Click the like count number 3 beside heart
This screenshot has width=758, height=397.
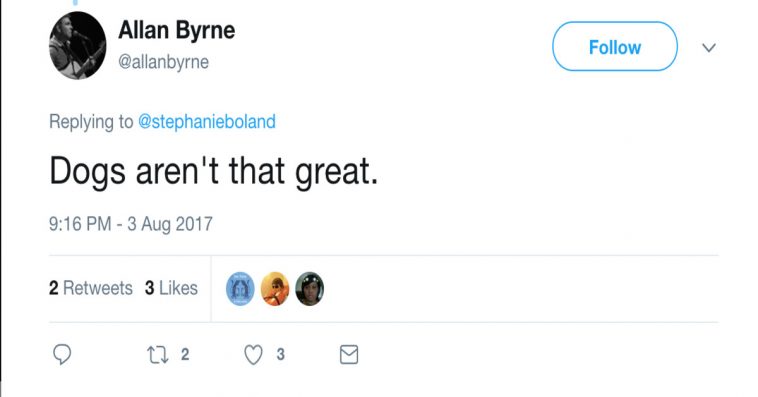(x=280, y=354)
